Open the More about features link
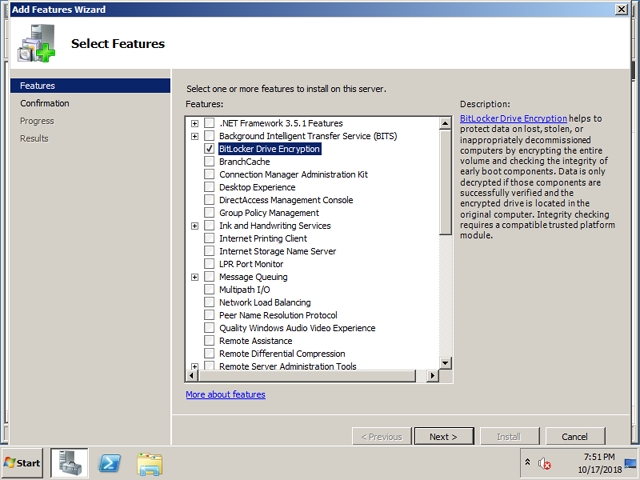This screenshot has width=640, height=480. coord(225,394)
